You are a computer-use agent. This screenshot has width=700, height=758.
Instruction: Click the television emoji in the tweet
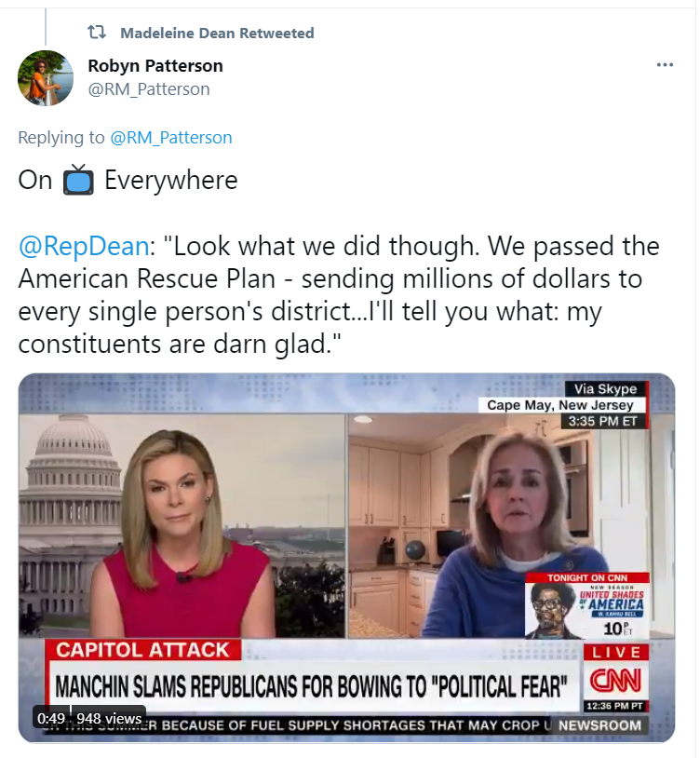point(78,181)
